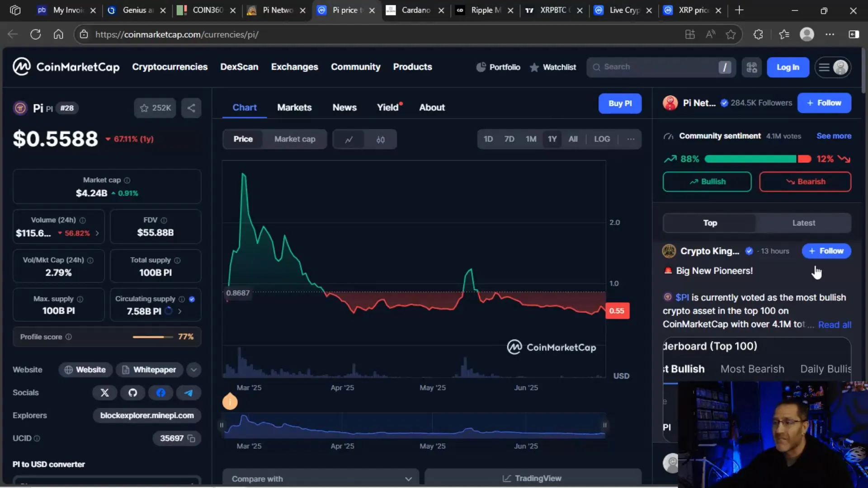Open browser extensions icon
Viewport: 868px width, 488px height.
click(758, 34)
